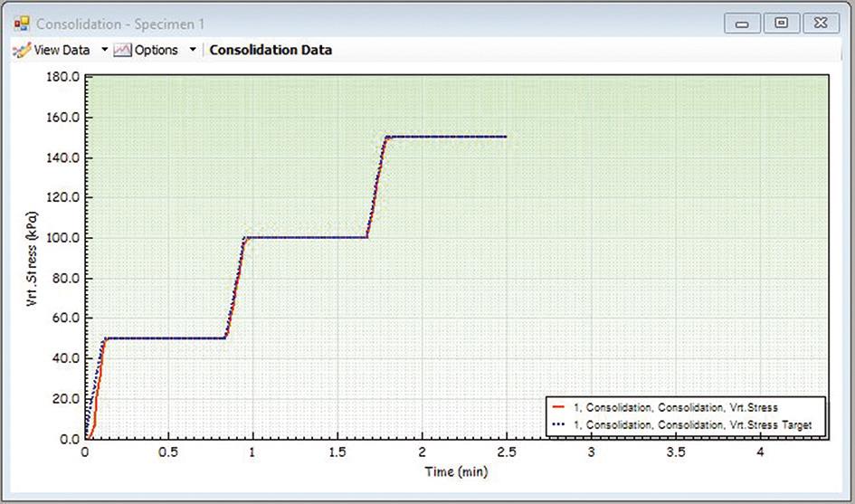
Task: Click the View Data chart icon
Action: (21, 50)
